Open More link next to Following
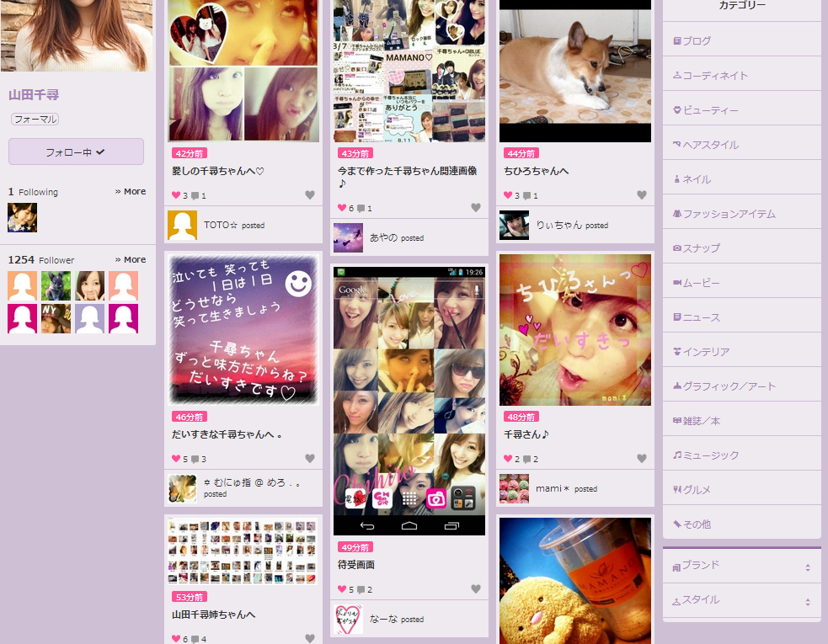This screenshot has height=644, width=828. coord(131,191)
